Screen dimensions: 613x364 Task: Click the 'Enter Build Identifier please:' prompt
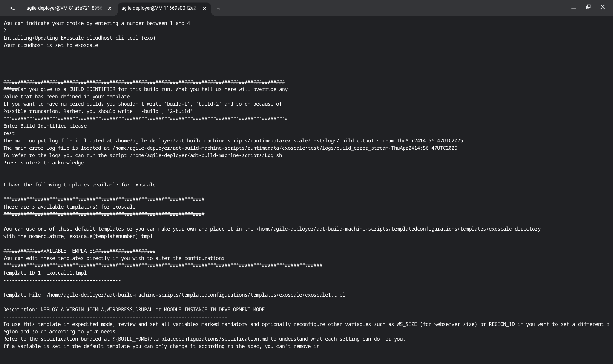[x=46, y=126]
